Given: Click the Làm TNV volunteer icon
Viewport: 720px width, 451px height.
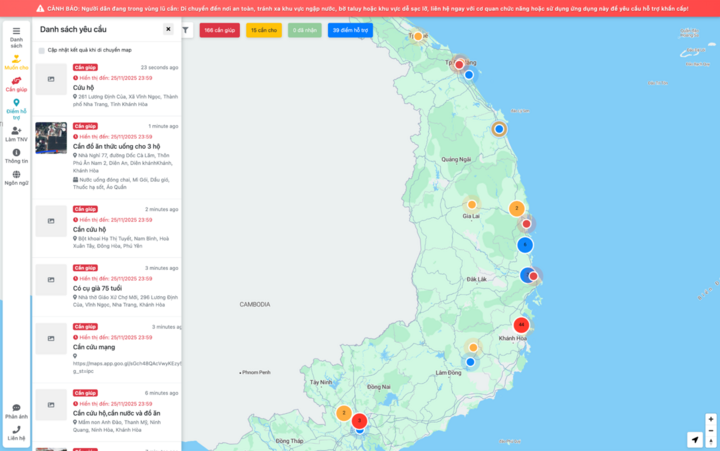Looking at the screenshot, I should click(x=16, y=131).
